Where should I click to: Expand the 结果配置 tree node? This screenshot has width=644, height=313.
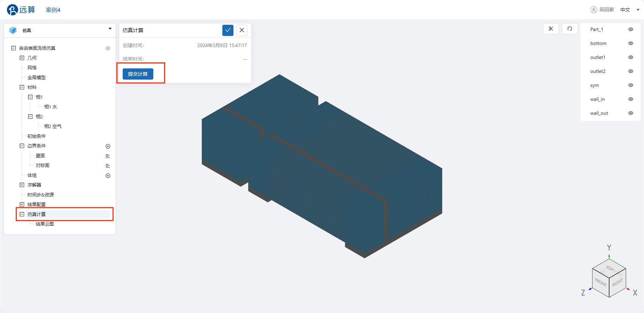point(22,204)
